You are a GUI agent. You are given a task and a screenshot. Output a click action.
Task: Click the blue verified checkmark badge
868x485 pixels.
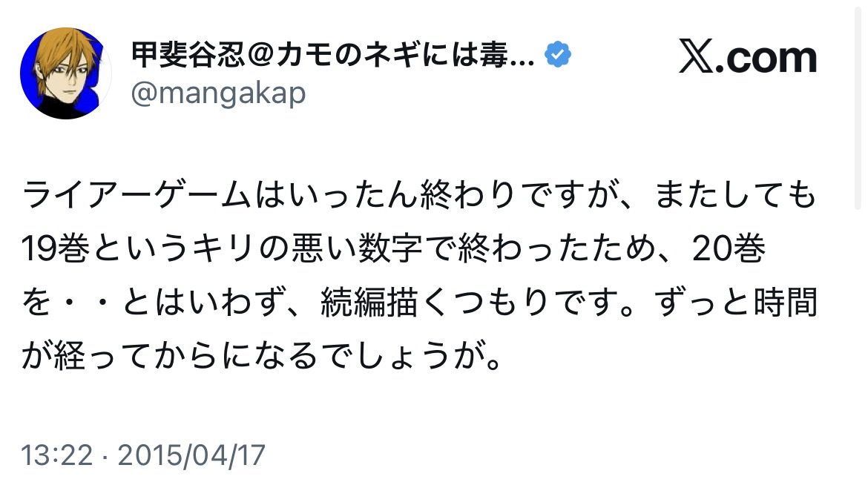tap(558, 56)
